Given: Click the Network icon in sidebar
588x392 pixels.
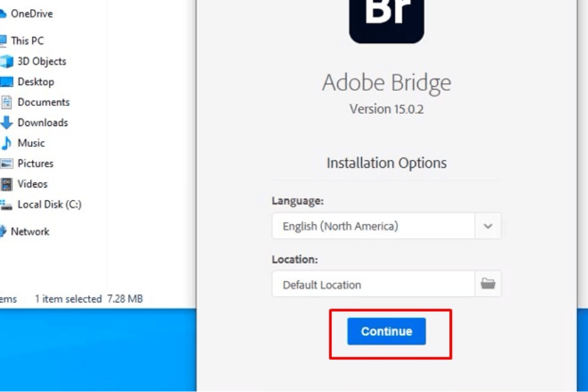Looking at the screenshot, I should click(x=3, y=232).
